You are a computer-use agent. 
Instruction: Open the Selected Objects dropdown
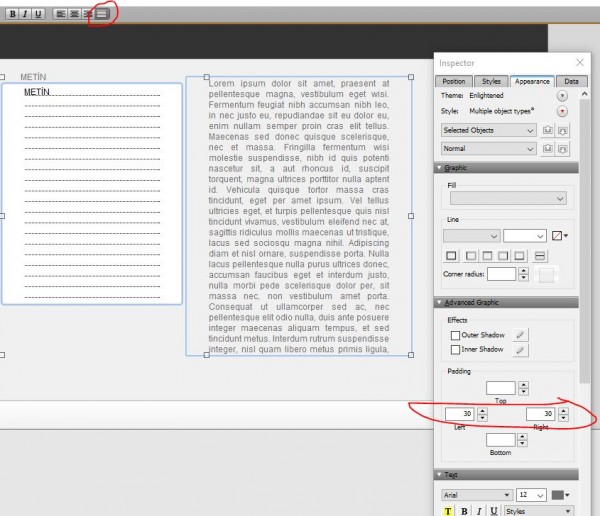(x=489, y=130)
